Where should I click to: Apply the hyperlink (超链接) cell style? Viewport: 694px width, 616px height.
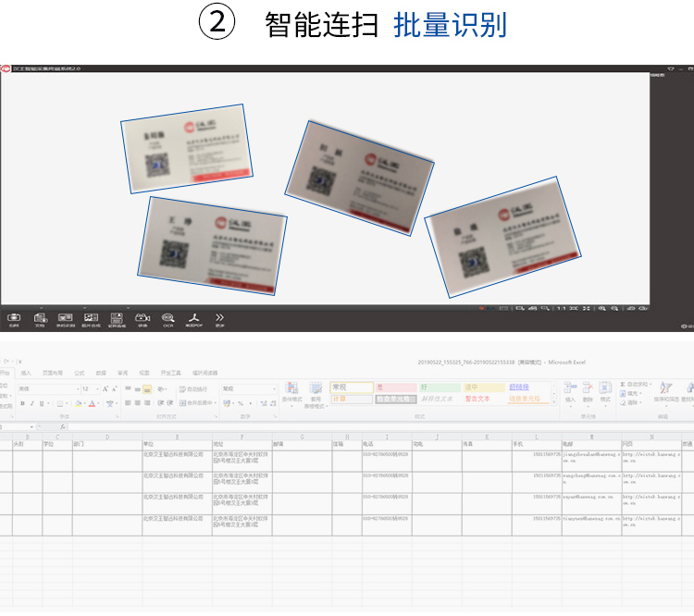pos(529,388)
